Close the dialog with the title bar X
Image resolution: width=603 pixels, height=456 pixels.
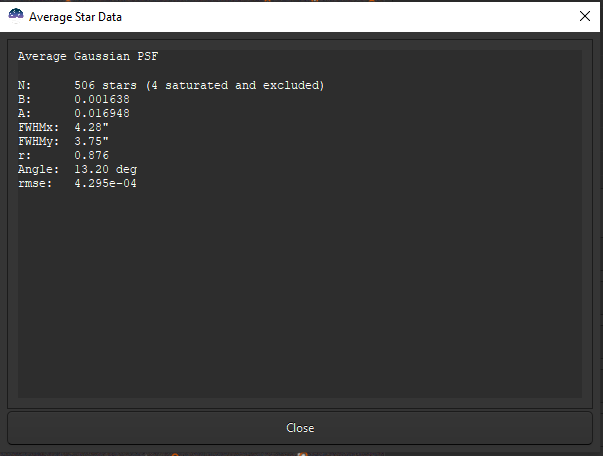tap(585, 16)
